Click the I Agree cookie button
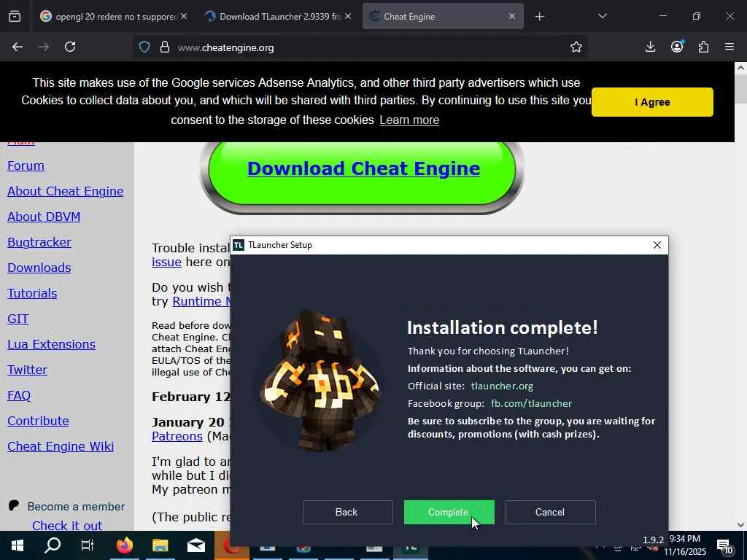This screenshot has width=747, height=560. tap(652, 102)
